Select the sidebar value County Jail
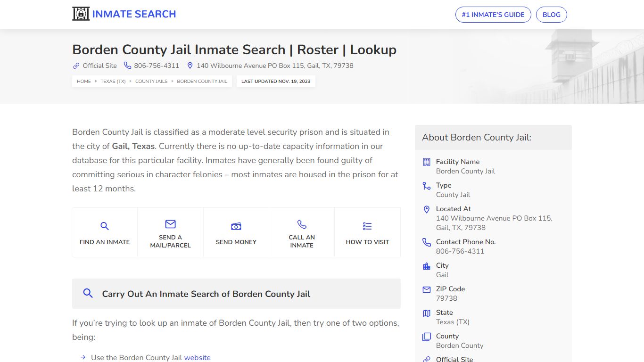The height and width of the screenshot is (362, 644). 453,195
